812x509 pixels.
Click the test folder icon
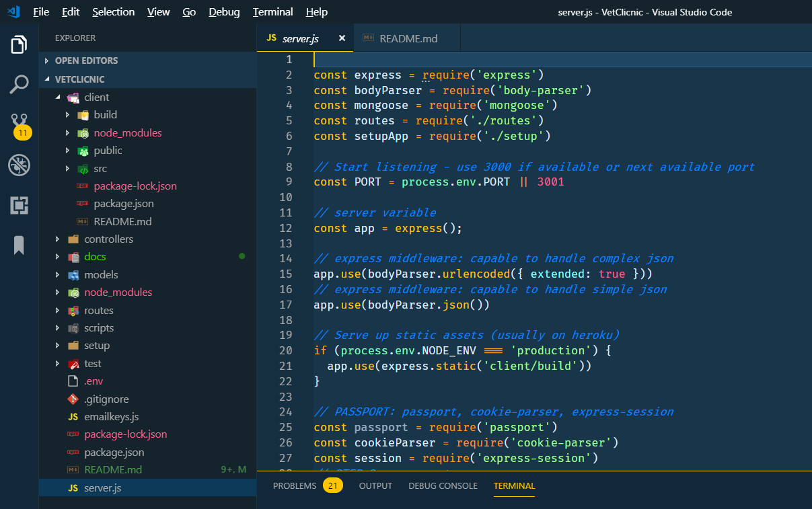click(x=73, y=364)
